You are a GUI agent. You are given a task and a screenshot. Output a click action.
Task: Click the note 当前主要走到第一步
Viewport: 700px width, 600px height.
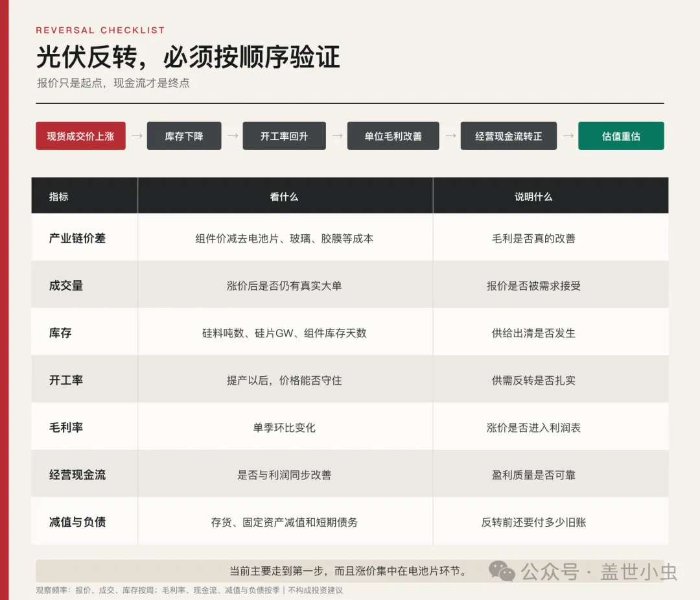[x=349, y=571]
